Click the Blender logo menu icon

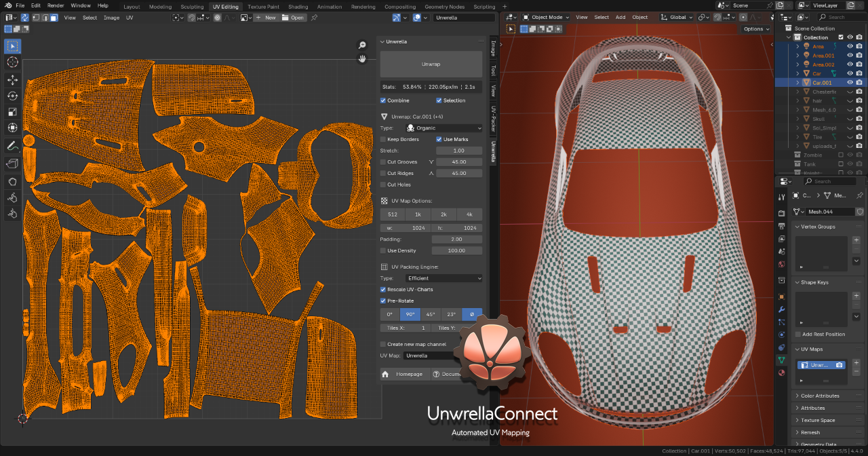point(8,5)
